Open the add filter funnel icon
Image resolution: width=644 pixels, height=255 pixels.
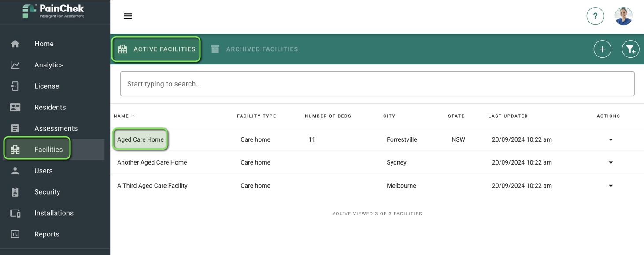click(x=630, y=49)
